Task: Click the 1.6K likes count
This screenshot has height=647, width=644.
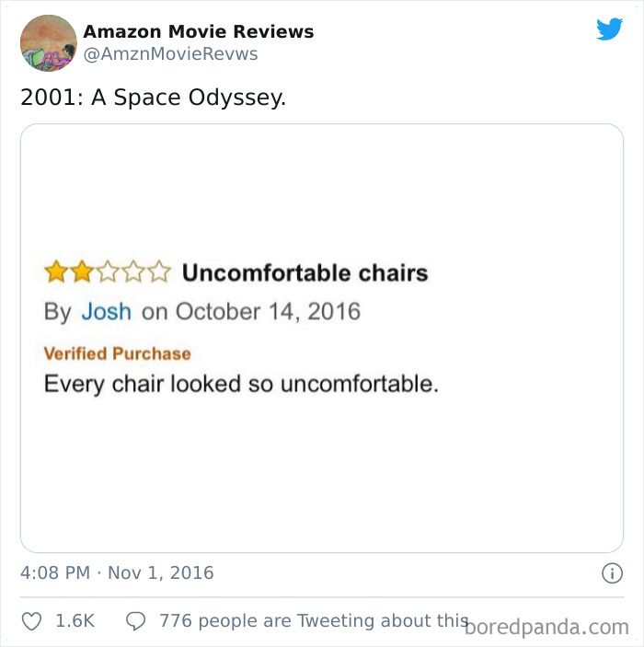Action: pyautogui.click(x=75, y=621)
